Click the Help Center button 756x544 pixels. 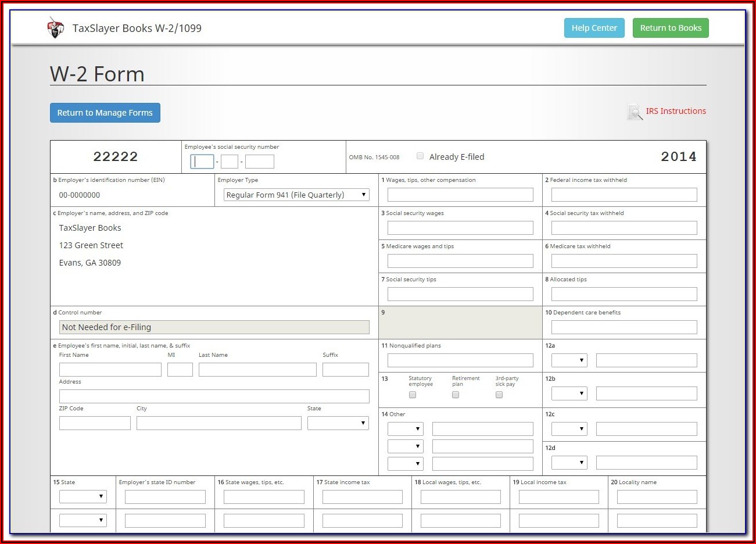[x=594, y=28]
